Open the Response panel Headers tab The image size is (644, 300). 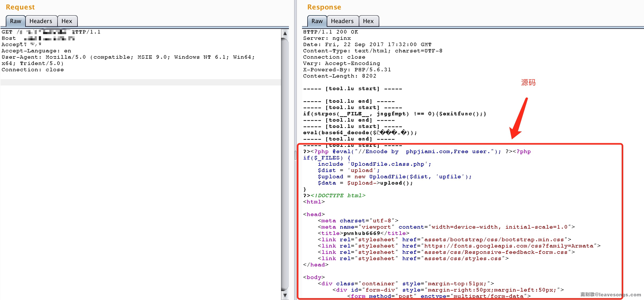[342, 21]
